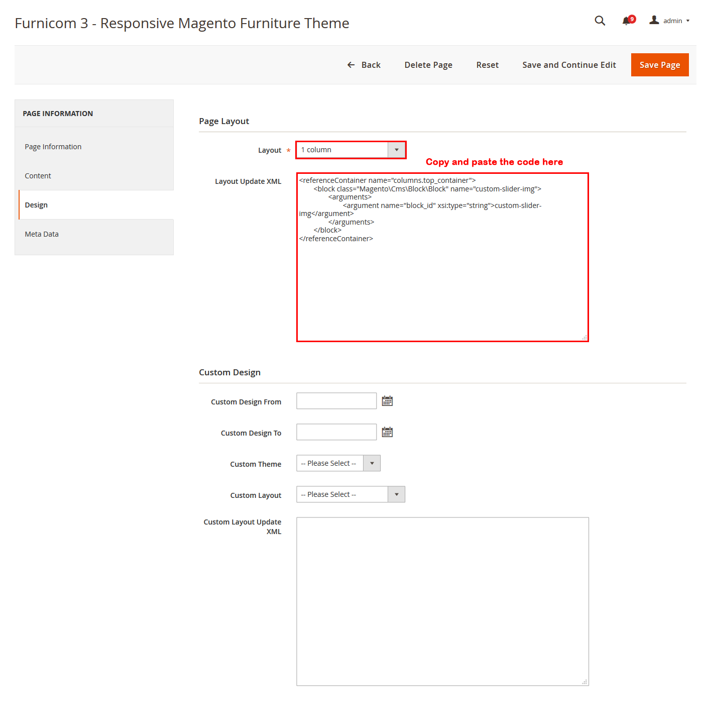Select the Design tab
Screen dimensions: 706x728
click(x=36, y=205)
